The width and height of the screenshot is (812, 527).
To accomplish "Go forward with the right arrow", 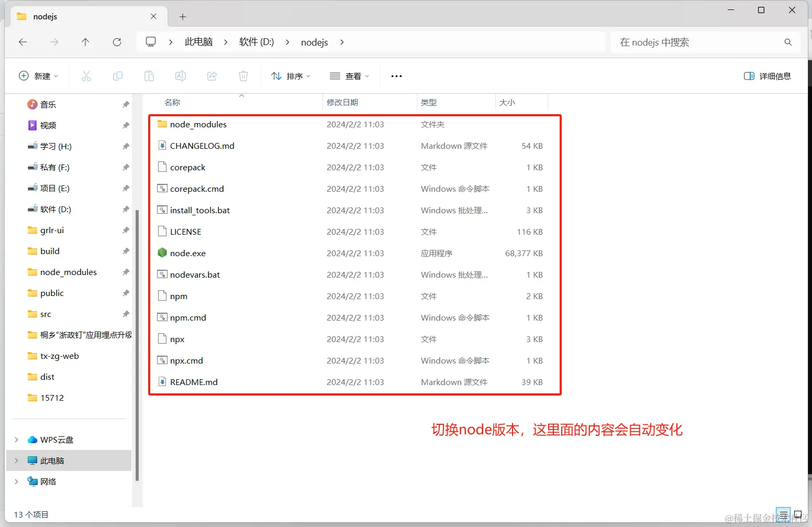I will click(54, 42).
